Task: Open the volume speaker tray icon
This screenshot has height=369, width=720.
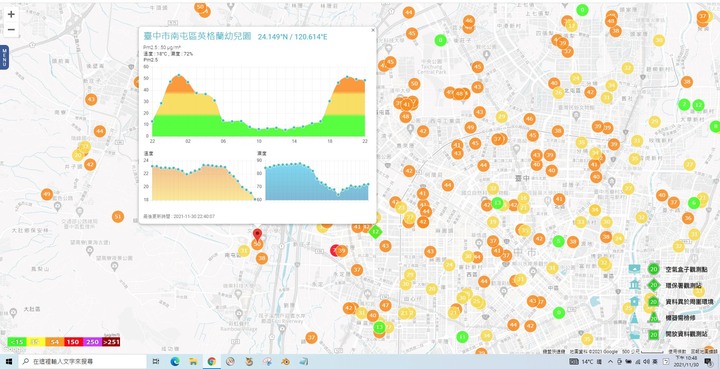Action: (x=646, y=362)
